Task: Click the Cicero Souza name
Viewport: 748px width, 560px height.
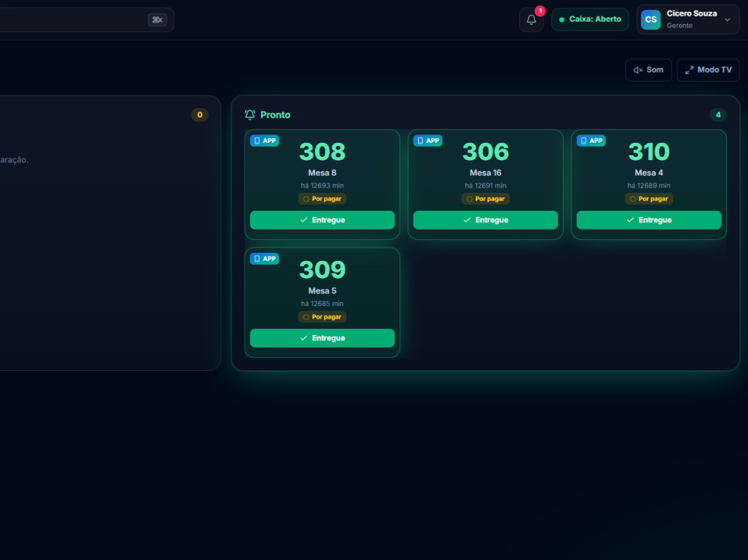Action: (692, 13)
